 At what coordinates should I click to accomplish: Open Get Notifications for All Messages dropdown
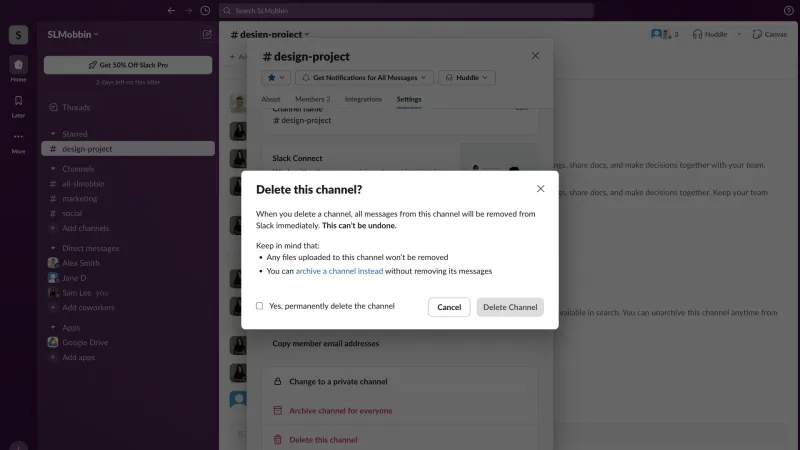click(x=364, y=78)
